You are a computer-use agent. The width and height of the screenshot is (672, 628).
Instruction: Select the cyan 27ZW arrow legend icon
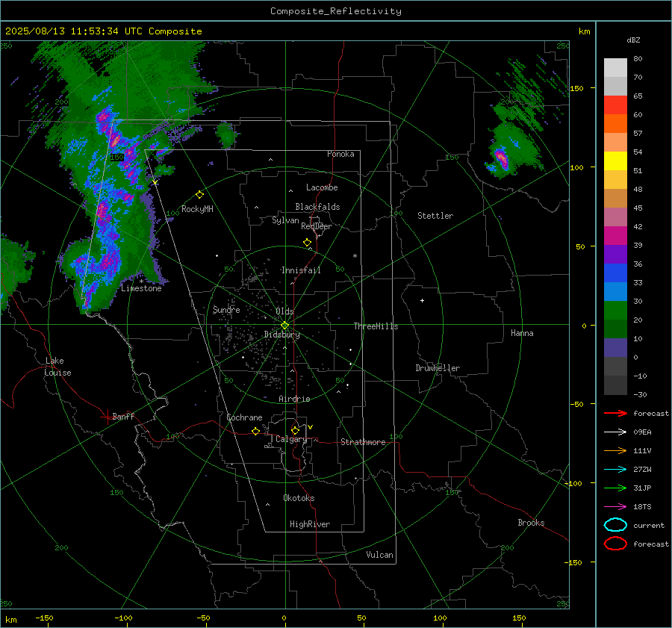coord(615,470)
